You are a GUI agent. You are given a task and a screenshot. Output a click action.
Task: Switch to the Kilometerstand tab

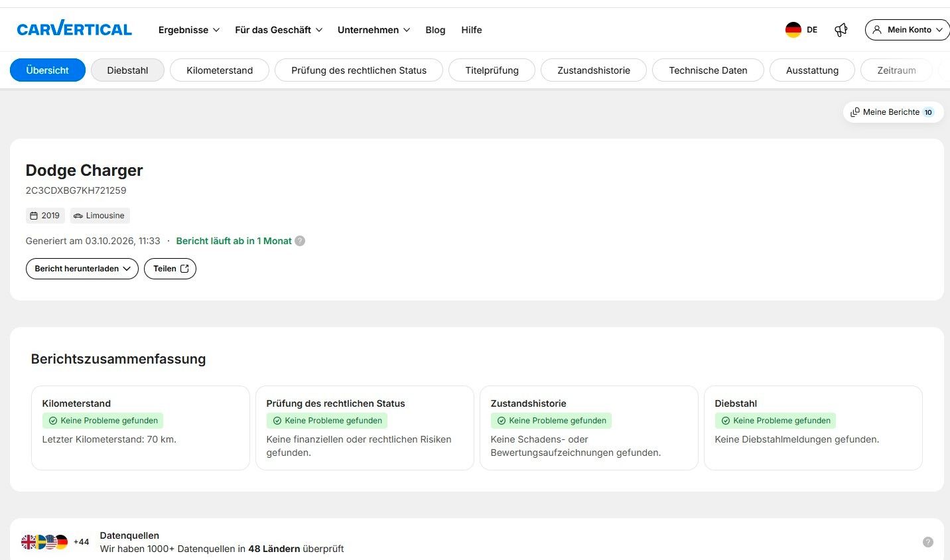coord(220,70)
